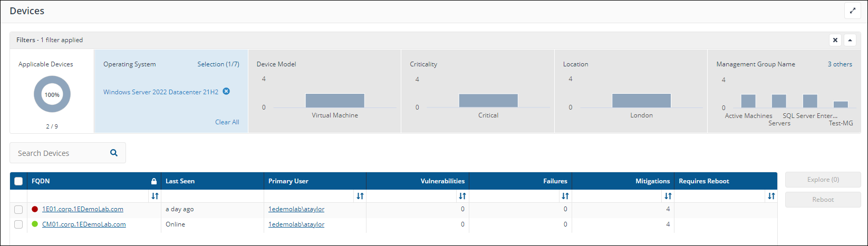This screenshot has width=868, height=246.
Task: Collapse the Filters panel
Action: (x=850, y=40)
